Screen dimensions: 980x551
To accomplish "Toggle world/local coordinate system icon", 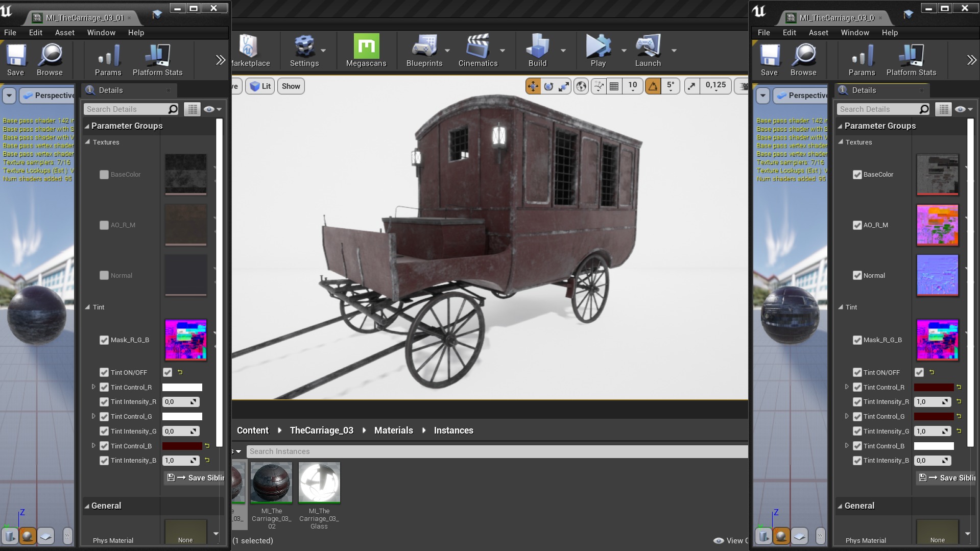I will pyautogui.click(x=581, y=86).
